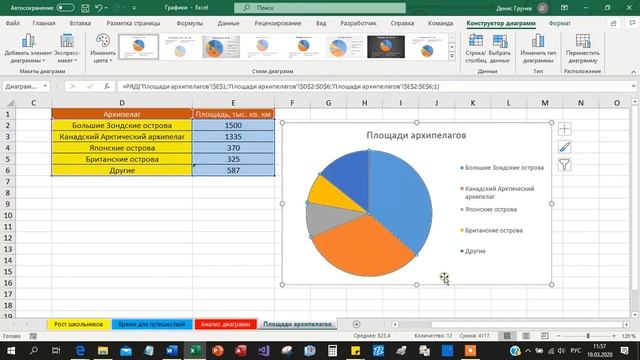The width and height of the screenshot is (640, 360).
Task: Switch to the Главная ribbon tab
Action: (44, 23)
